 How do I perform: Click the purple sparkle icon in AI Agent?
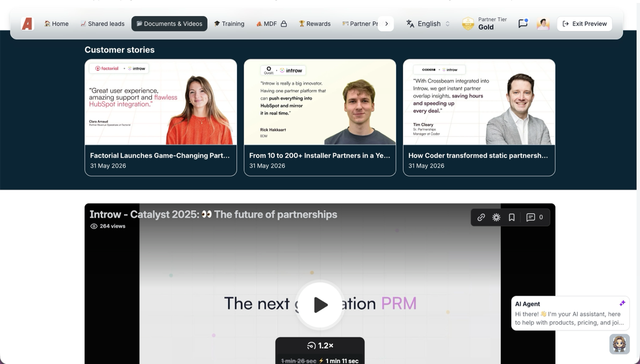coord(622,303)
